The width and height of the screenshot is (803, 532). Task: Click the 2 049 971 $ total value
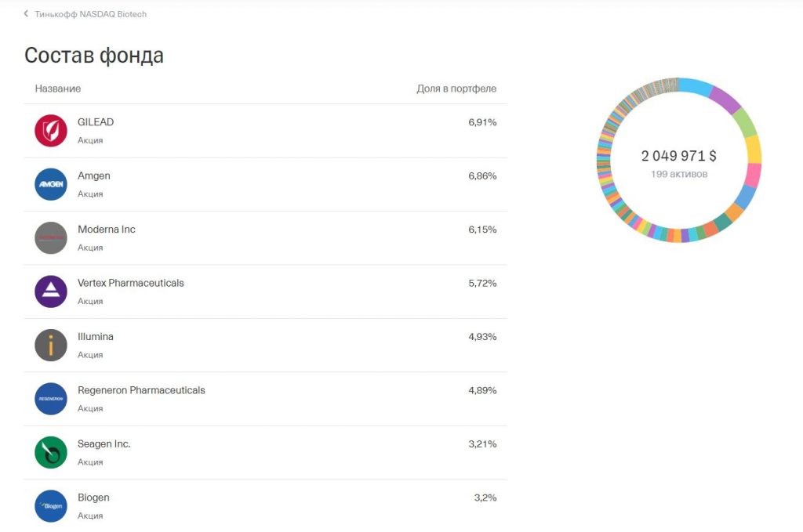point(678,156)
